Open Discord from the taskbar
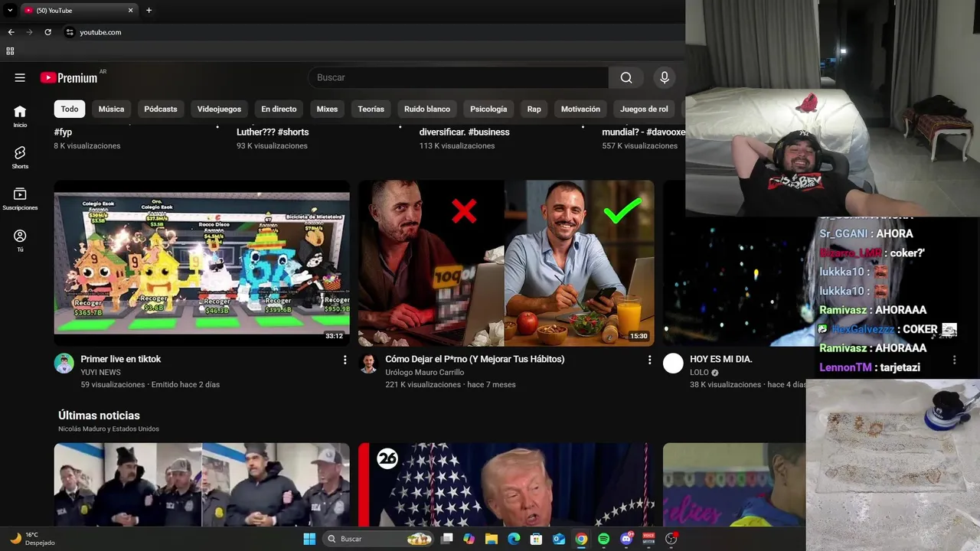Image resolution: width=980 pixels, height=551 pixels. pos(626,539)
